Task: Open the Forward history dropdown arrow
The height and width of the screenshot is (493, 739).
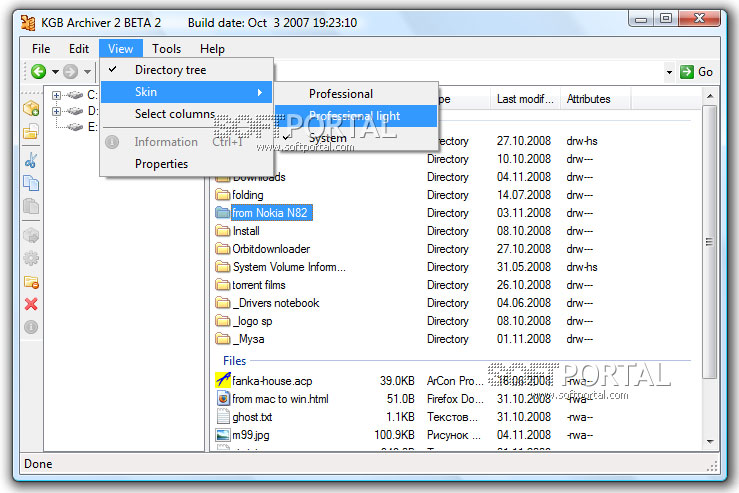Action: pos(87,72)
